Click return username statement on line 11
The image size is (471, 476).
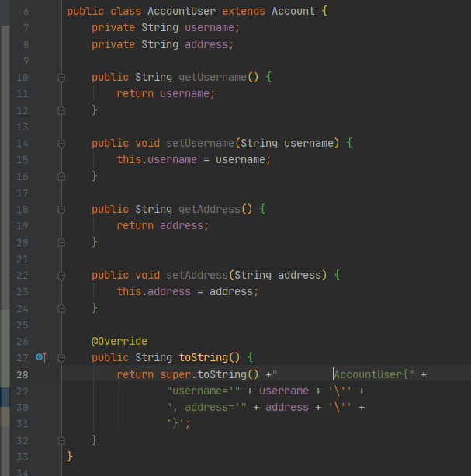166,93
